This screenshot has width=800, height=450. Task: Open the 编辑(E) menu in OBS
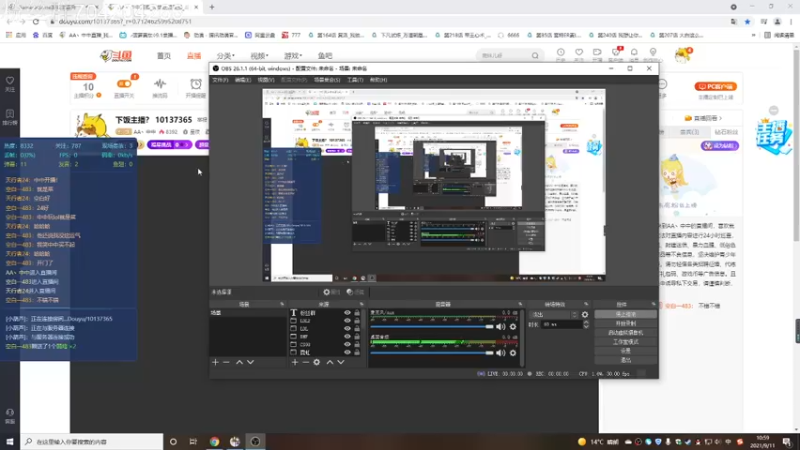(x=243, y=80)
